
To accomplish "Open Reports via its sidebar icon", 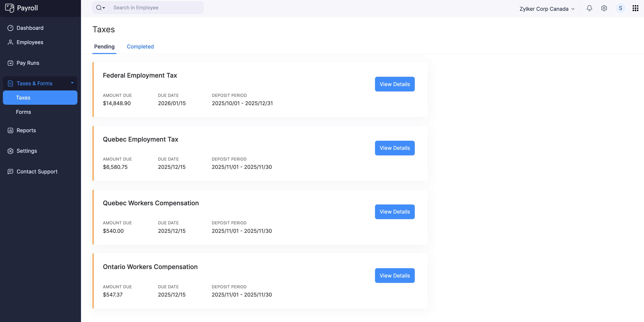I will [10, 130].
